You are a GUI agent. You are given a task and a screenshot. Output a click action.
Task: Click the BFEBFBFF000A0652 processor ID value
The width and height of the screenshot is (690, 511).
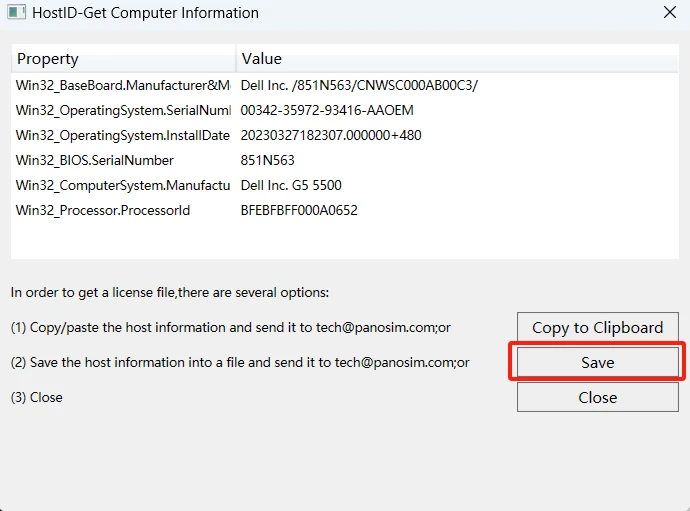click(299, 210)
